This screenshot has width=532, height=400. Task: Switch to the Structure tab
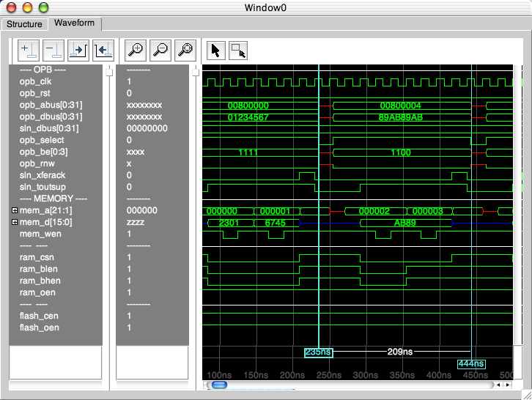tap(24, 24)
